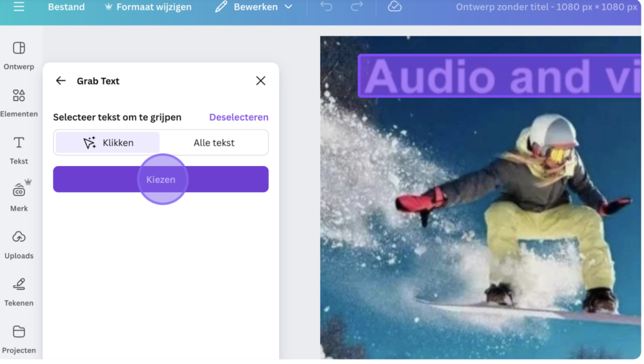Click the design title 'Ontwerp zonder titel'
This screenshot has height=364, width=644.
click(502, 7)
